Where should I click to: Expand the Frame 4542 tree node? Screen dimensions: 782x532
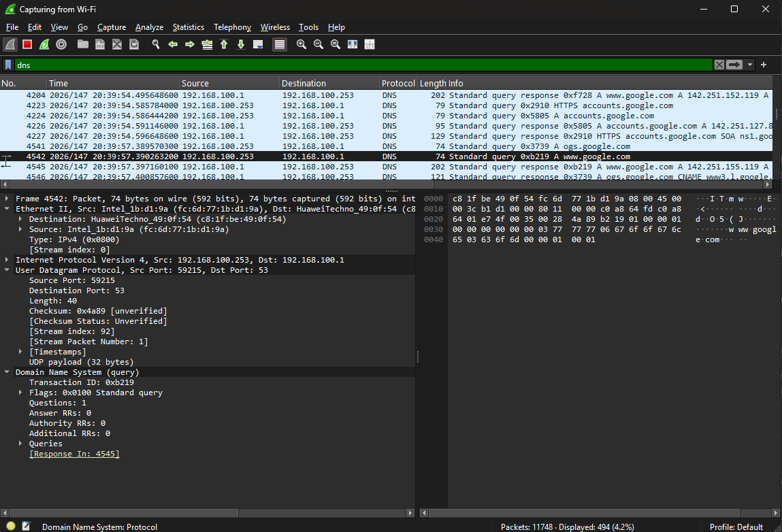[x=7, y=199]
